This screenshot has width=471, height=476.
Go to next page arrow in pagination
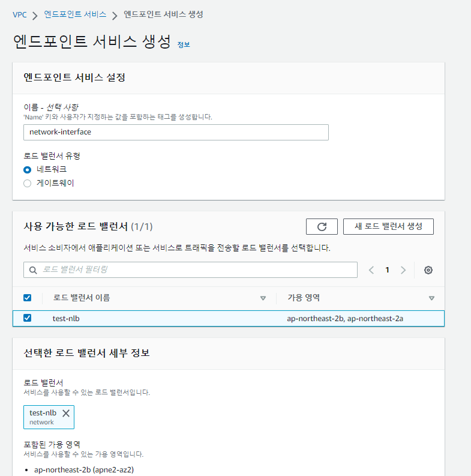[x=403, y=270]
